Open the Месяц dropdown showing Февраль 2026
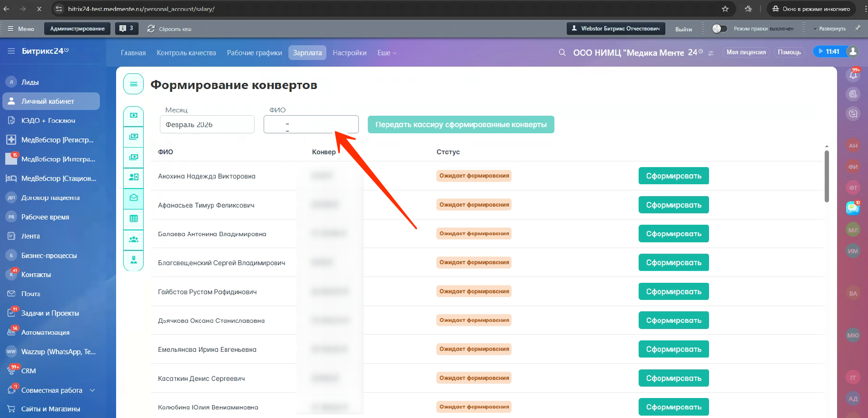Screen dimensions: 868x418 pyautogui.click(x=207, y=125)
